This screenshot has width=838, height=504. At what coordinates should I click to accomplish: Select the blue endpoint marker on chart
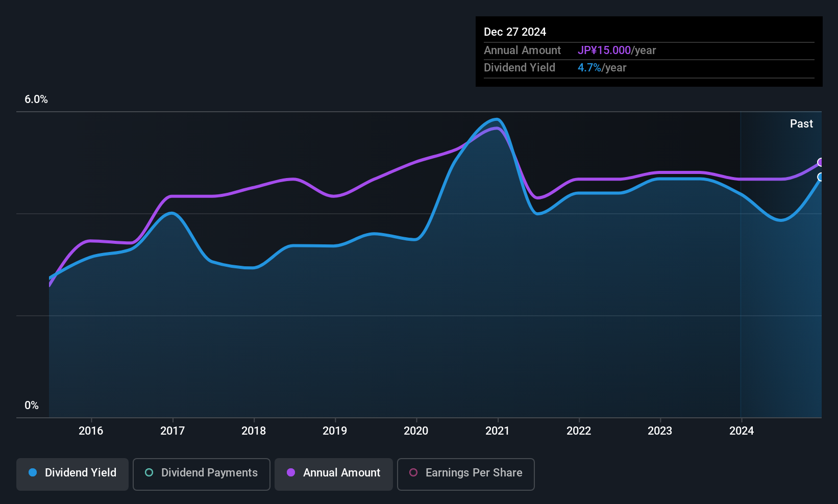click(x=821, y=177)
